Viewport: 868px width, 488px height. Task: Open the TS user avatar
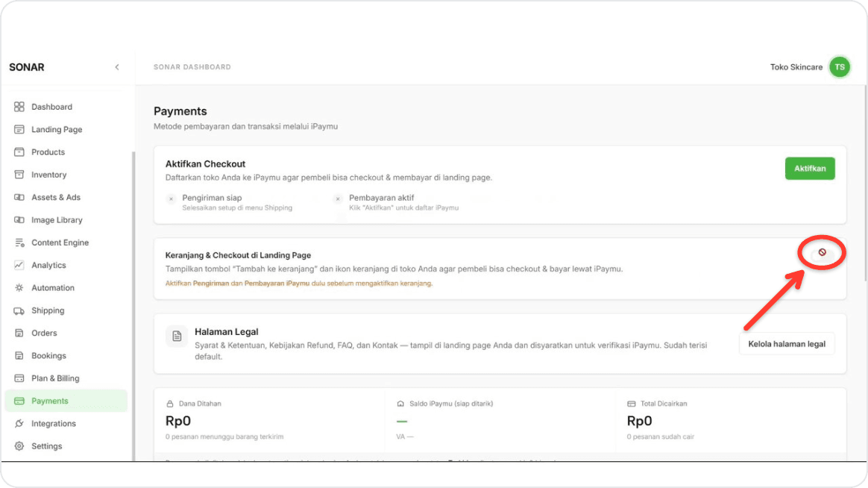[839, 67]
